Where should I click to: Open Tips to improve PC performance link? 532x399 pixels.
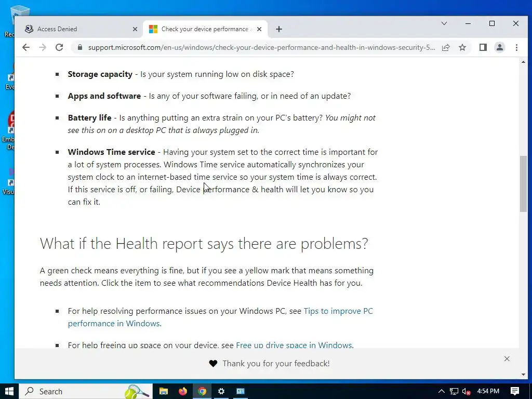(x=220, y=317)
